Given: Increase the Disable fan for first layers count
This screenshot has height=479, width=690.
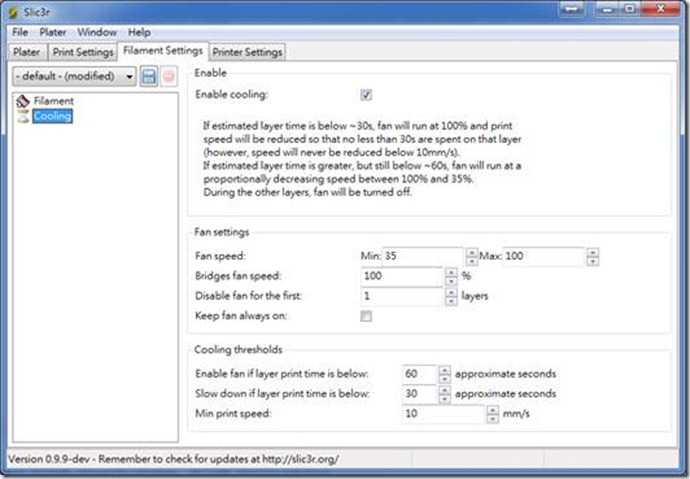Looking at the screenshot, I should [x=451, y=292].
